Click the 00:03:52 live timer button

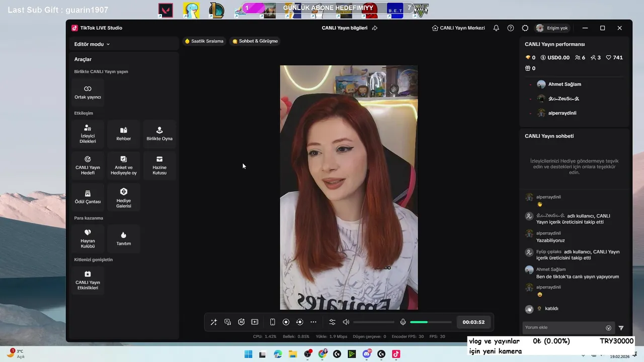[x=473, y=322]
